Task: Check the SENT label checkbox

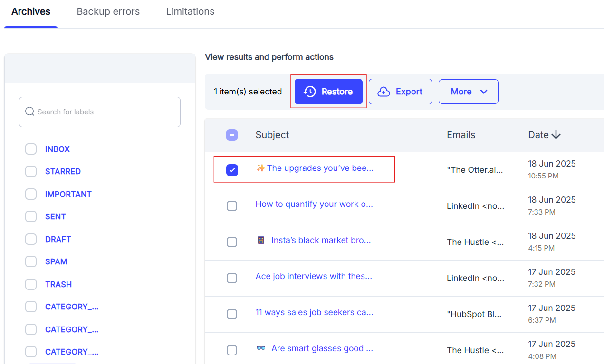Action: (x=31, y=216)
